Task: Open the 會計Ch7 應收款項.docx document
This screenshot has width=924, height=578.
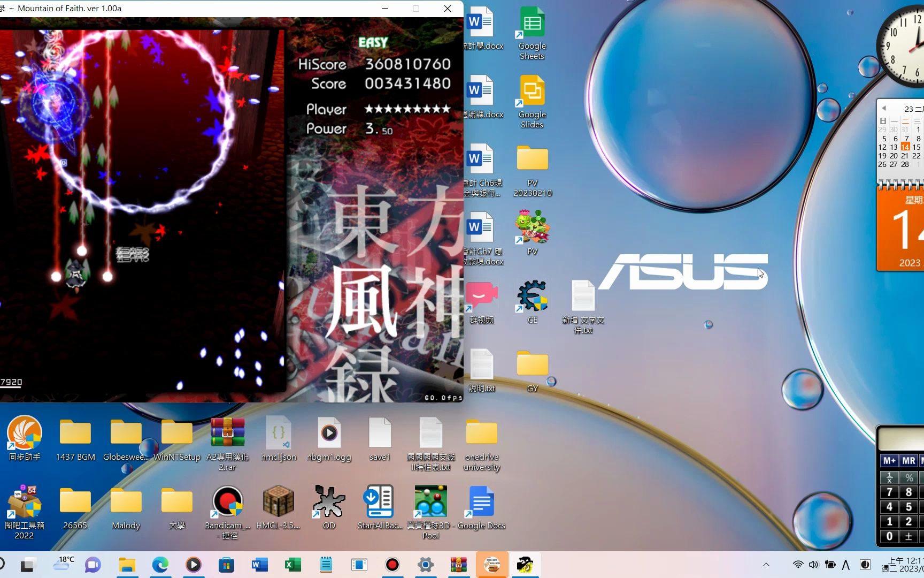Action: click(482, 239)
